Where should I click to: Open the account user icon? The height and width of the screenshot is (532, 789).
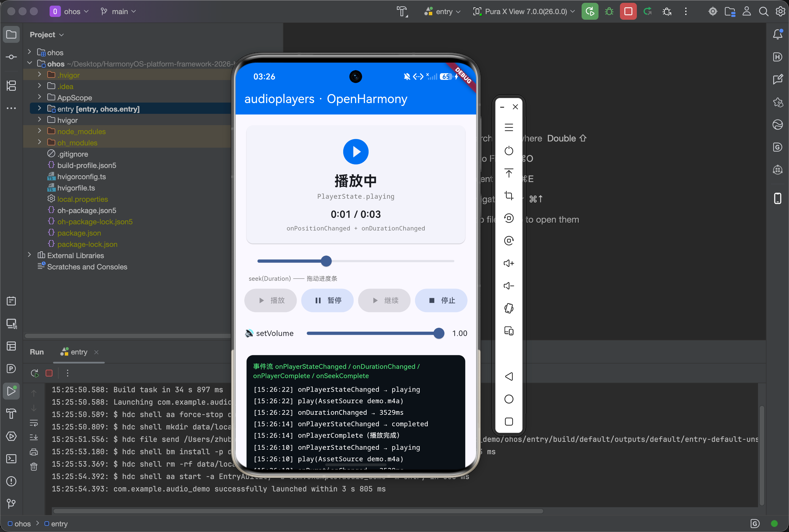[x=747, y=12]
